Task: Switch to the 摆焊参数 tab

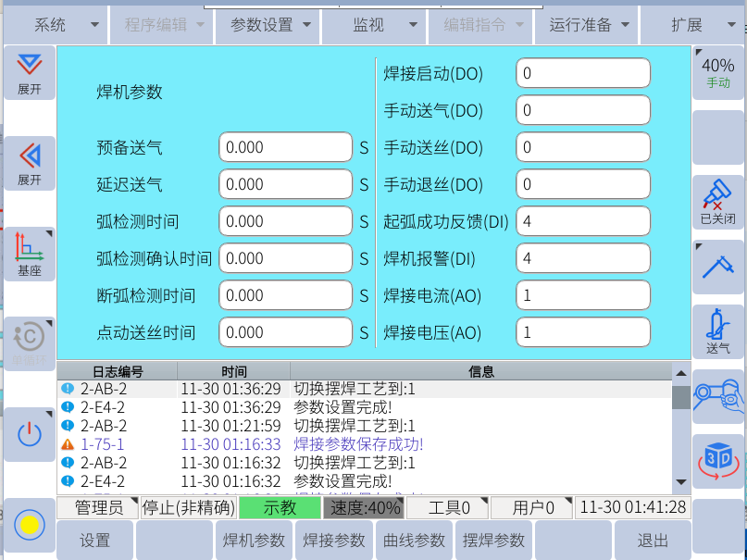Action: tap(493, 541)
